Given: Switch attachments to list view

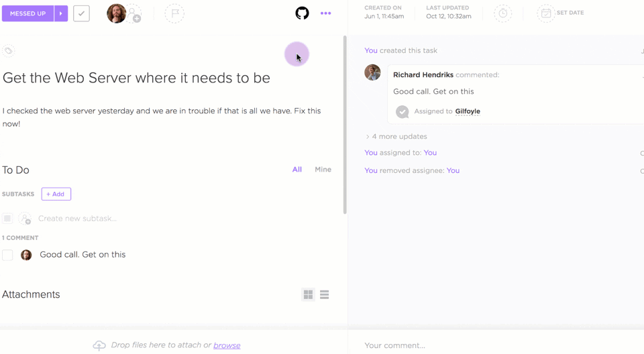Looking at the screenshot, I should (325, 294).
